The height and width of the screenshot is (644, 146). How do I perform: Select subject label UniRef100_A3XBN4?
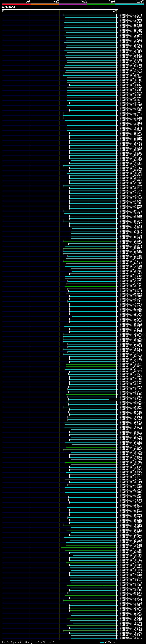[131, 545]
